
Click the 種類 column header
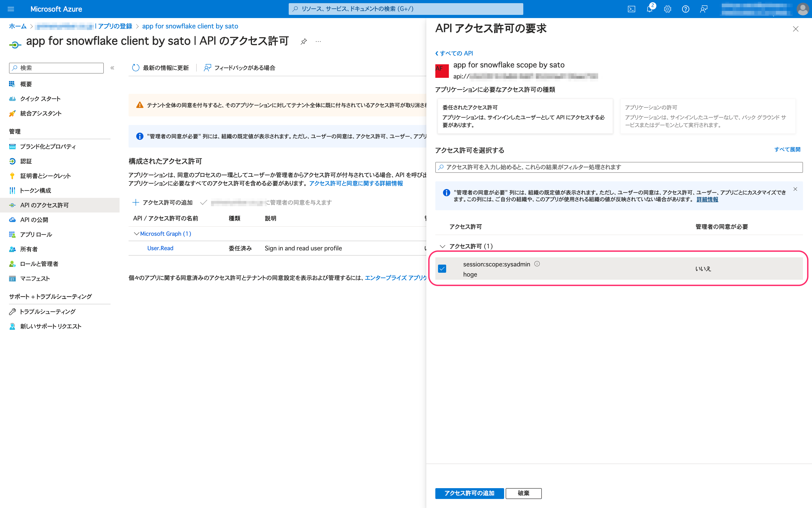[234, 218]
